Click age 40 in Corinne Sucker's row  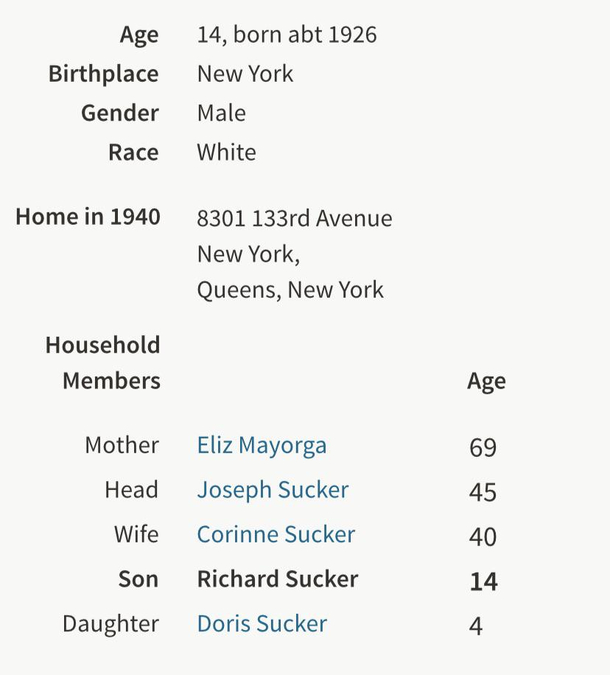pos(483,537)
